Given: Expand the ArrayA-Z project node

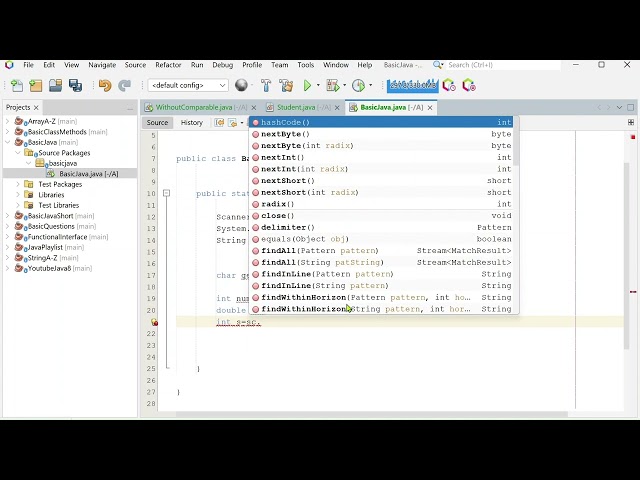Looking at the screenshot, I should coord(7,121).
